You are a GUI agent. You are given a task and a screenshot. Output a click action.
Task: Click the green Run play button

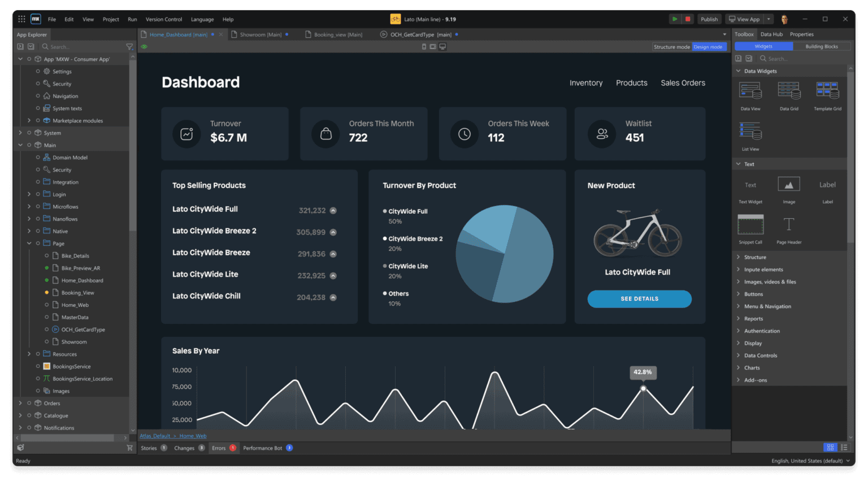pyautogui.click(x=674, y=19)
